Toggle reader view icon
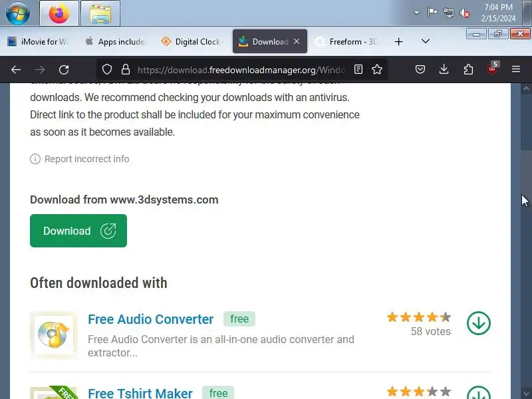This screenshot has width=532, height=399. [358, 70]
